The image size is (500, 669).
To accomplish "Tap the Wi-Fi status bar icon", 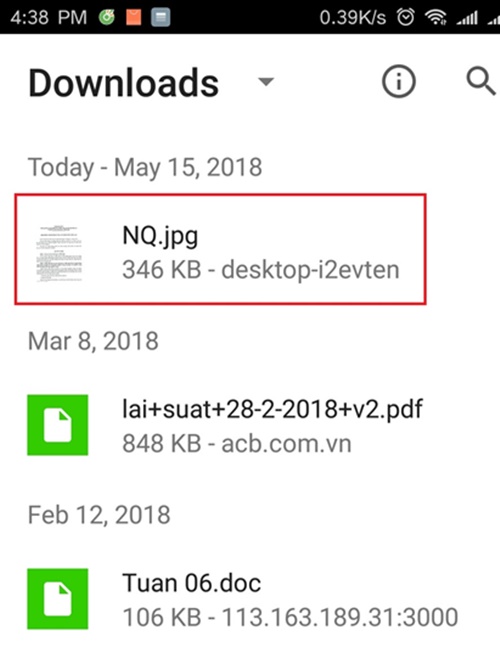I will (x=435, y=17).
